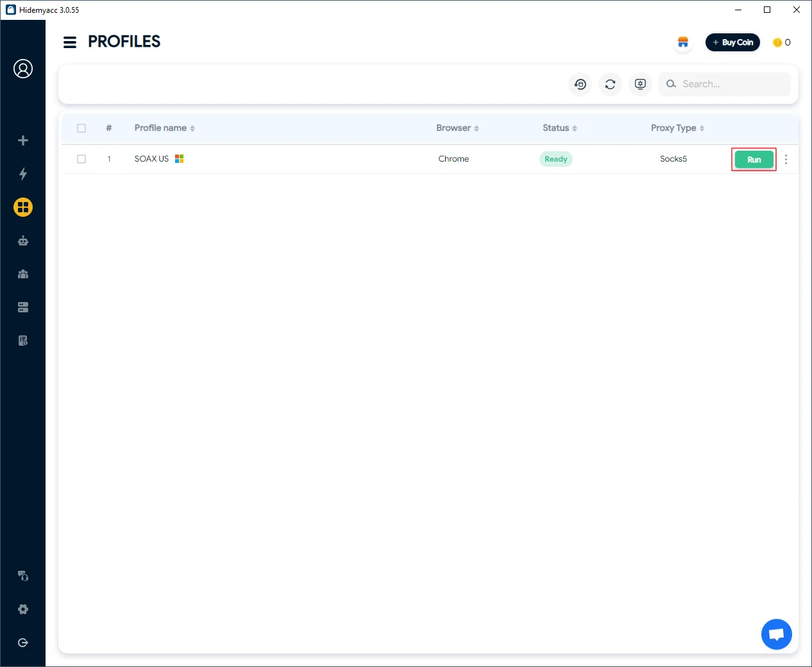Click the plus icon to create profile
Image resolution: width=812 pixels, height=667 pixels.
23,140
